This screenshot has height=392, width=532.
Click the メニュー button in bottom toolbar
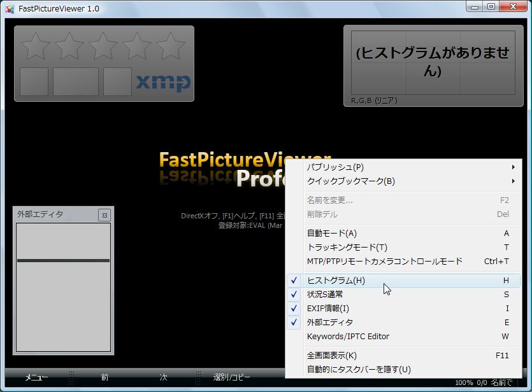[36, 377]
